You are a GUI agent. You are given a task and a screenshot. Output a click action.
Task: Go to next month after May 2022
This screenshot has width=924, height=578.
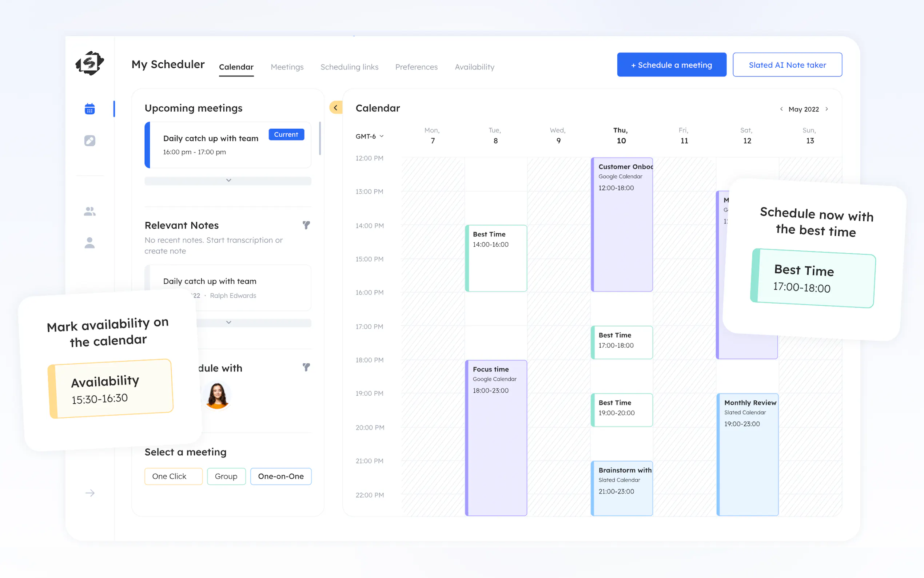pos(827,109)
